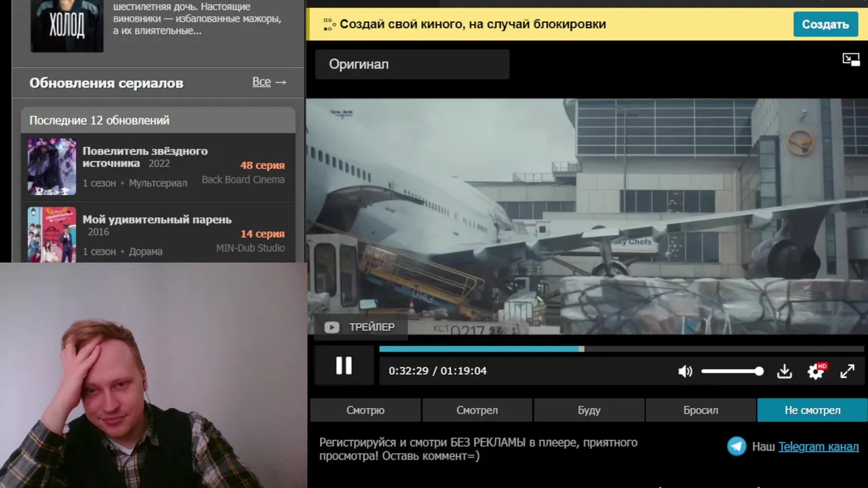Open picture-in-picture mini player icon

click(x=851, y=60)
